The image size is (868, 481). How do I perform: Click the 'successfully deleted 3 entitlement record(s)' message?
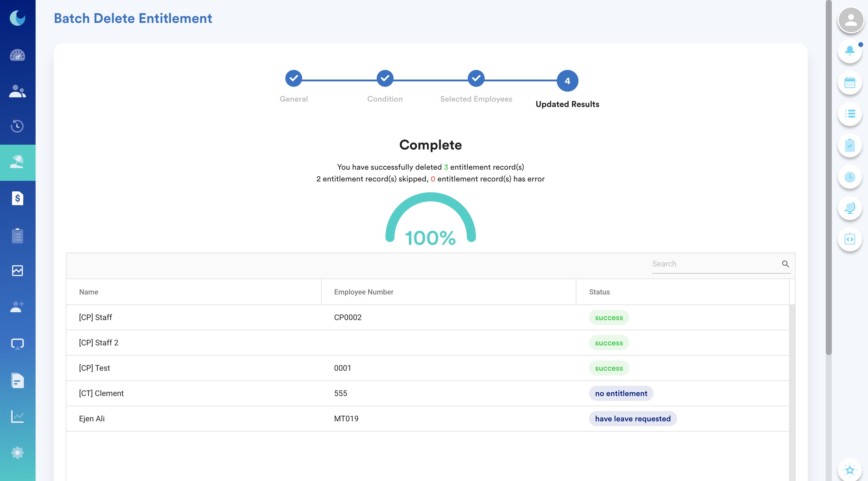click(x=430, y=167)
